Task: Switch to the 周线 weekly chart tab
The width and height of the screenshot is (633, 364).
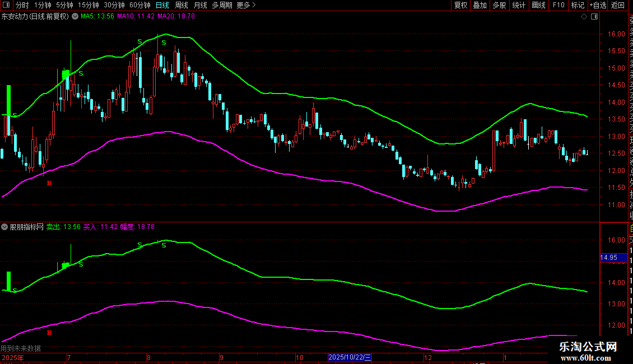Action: 181,5
